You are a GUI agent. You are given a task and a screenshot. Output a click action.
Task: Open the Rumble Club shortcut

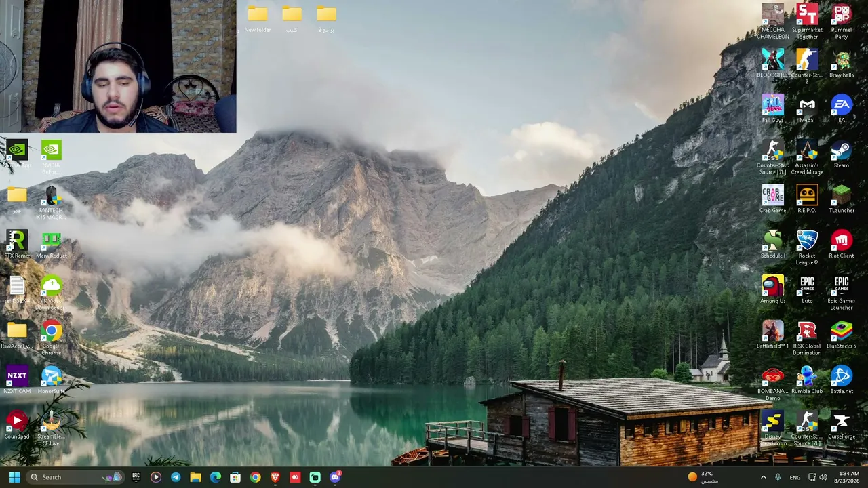point(807,381)
